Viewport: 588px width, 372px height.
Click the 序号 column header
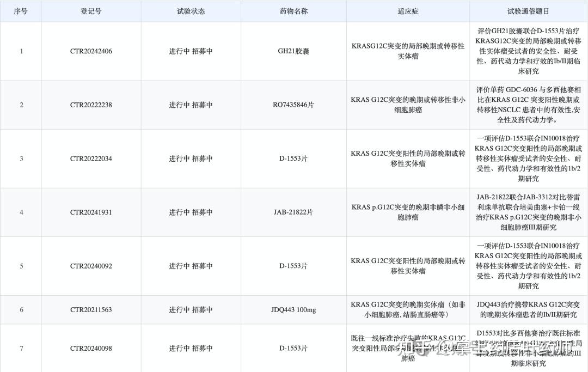tap(21, 11)
